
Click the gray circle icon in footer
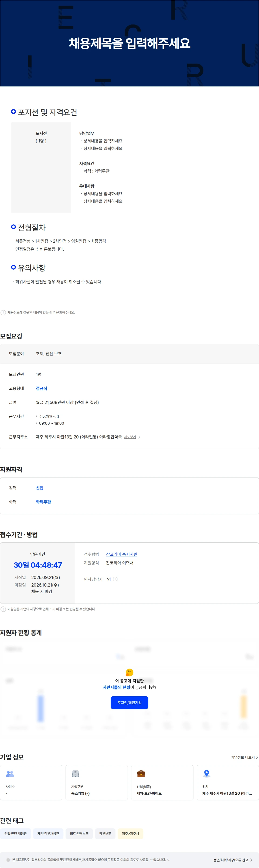[x=8, y=860]
